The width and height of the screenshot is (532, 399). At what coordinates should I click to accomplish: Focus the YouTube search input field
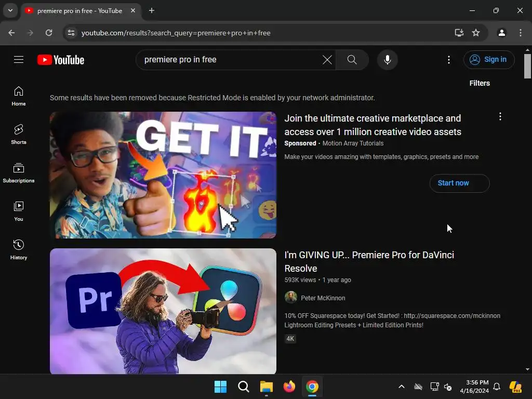(x=231, y=60)
